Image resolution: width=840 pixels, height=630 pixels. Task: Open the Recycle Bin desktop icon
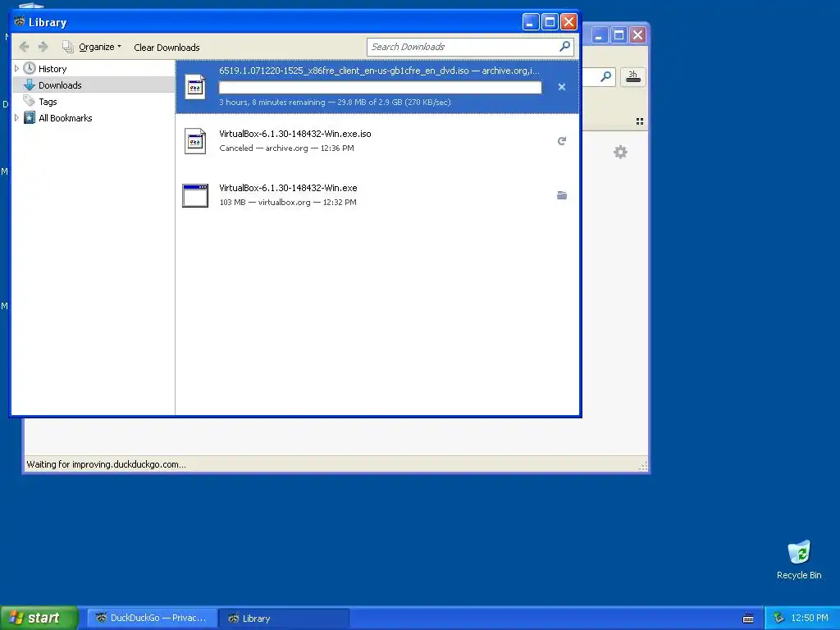(x=799, y=560)
